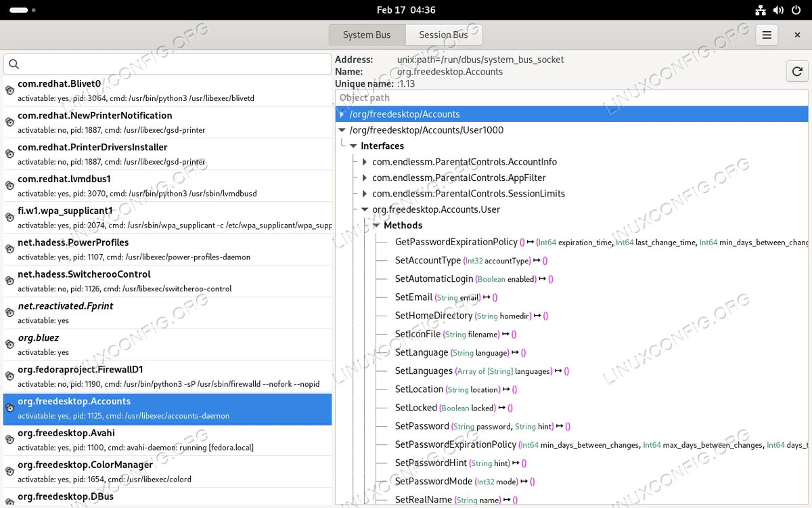Click the gear icon beside com.redhat.lvmdbus1

[10, 186]
